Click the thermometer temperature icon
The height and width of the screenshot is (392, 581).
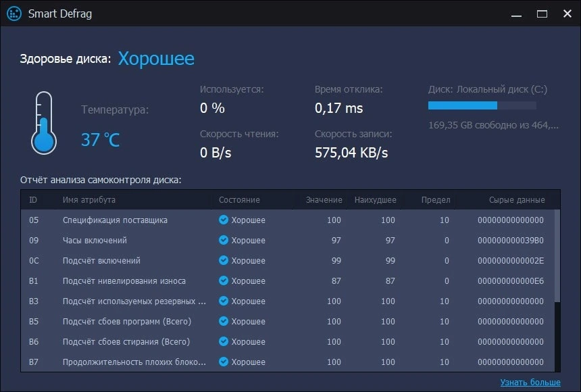(44, 123)
